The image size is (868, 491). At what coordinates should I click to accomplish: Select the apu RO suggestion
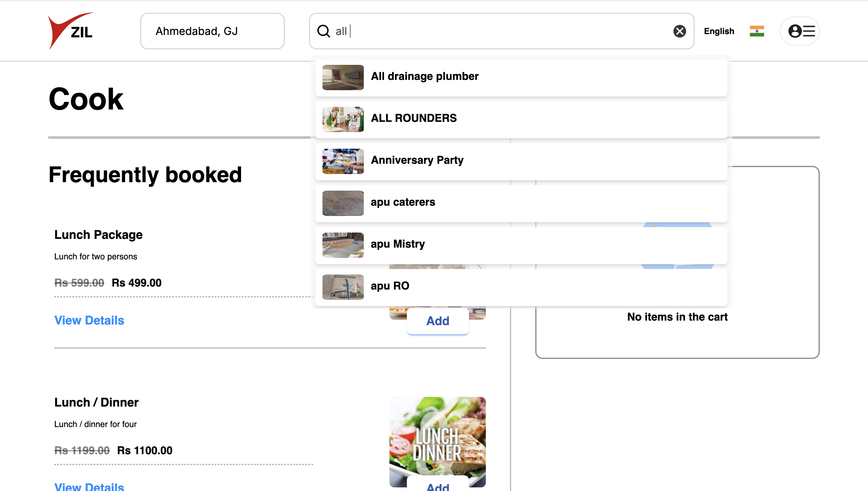tap(390, 286)
